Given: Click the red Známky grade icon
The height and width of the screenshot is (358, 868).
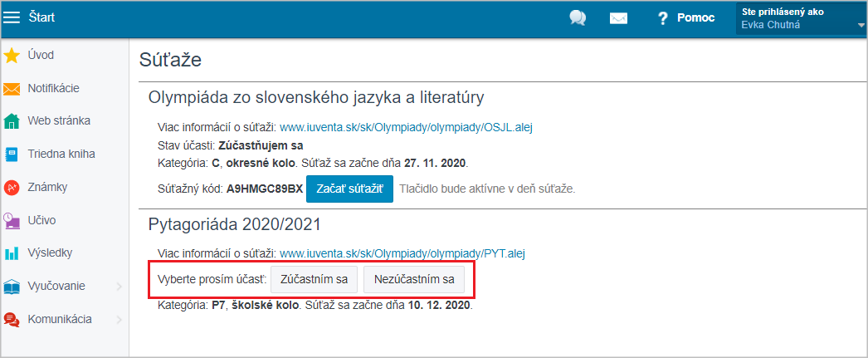Looking at the screenshot, I should [x=12, y=188].
